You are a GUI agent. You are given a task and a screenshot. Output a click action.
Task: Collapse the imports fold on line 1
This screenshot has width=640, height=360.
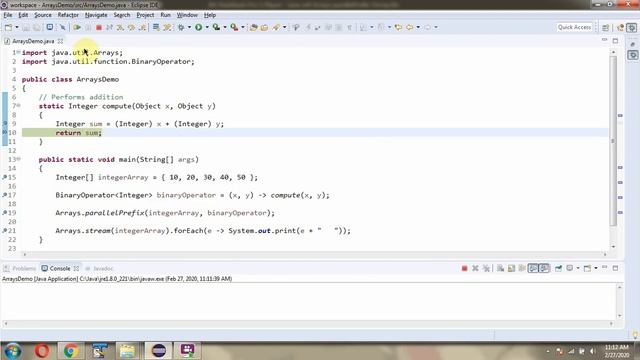point(18,52)
